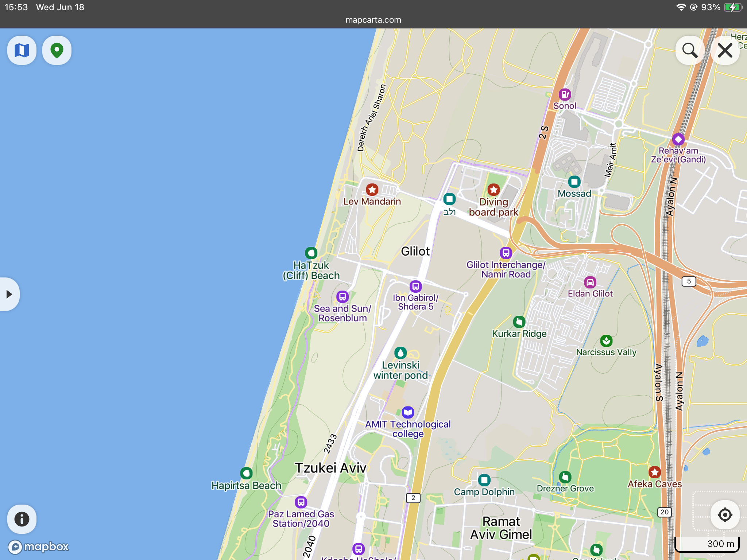This screenshot has height=560, width=747.
Task: Select the Ibn Gabirol/Shdera 5 bus stop
Action: tap(416, 286)
